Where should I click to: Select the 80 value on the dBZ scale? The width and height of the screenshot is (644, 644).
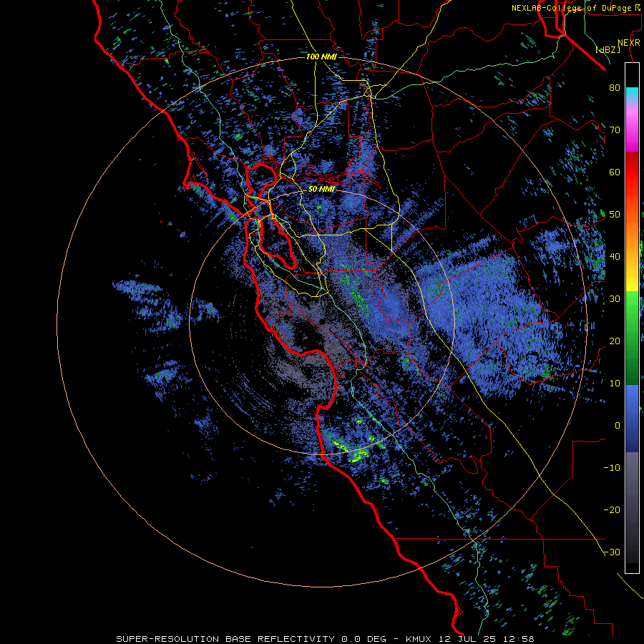tap(615, 87)
